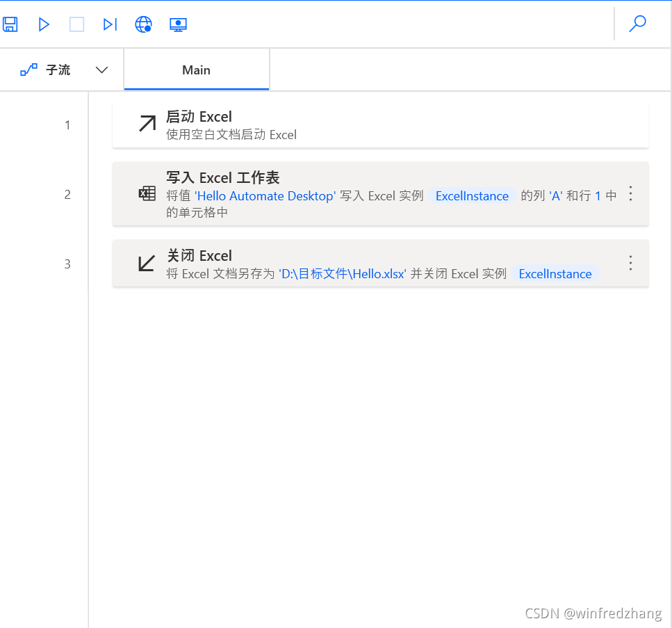672x628 pixels.
Task: Click line number 1
Action: point(67,124)
